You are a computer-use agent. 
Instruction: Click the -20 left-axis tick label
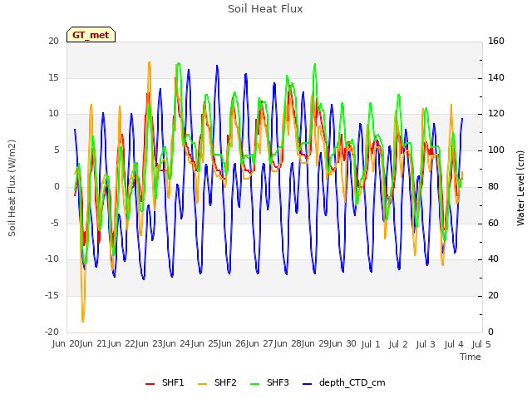52,332
